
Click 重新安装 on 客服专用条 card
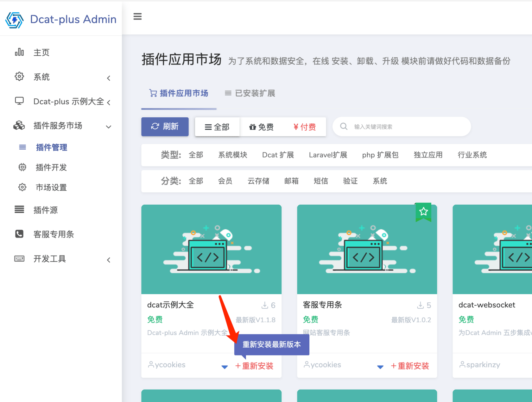point(410,366)
